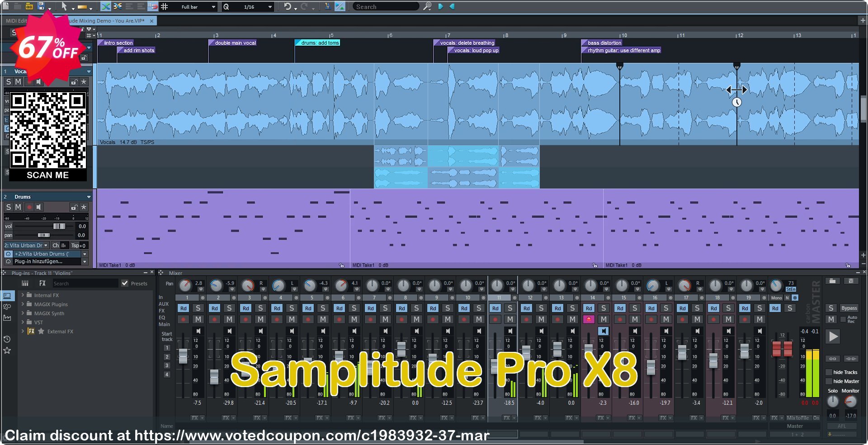Click the undo arrow icon
This screenshot has height=445, width=868.
pos(288,6)
